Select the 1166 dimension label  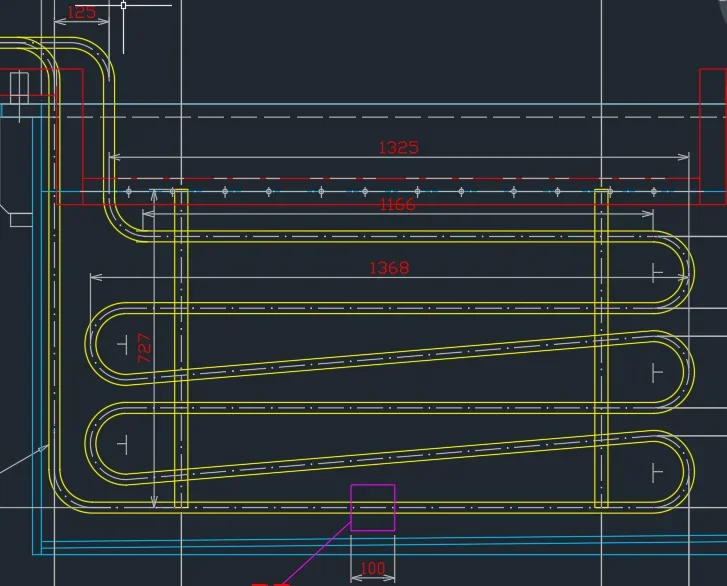[x=397, y=204]
